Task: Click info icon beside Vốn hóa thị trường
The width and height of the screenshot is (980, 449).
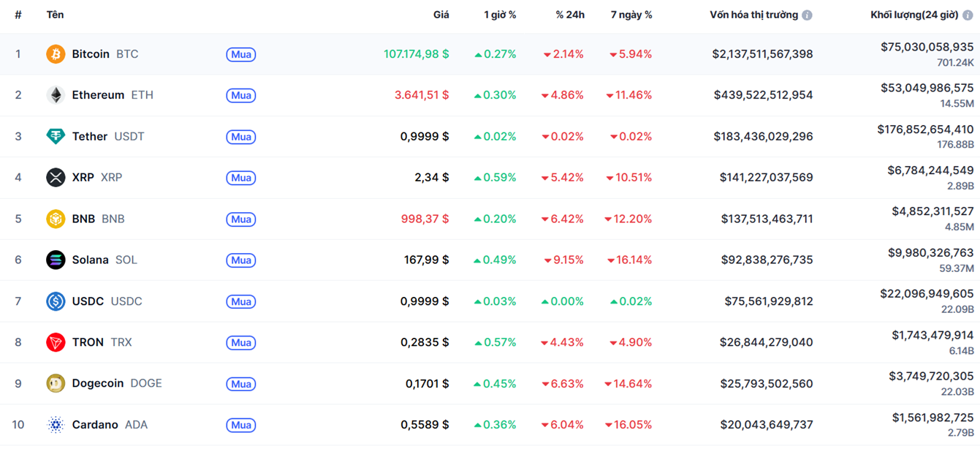Action: coord(807,15)
